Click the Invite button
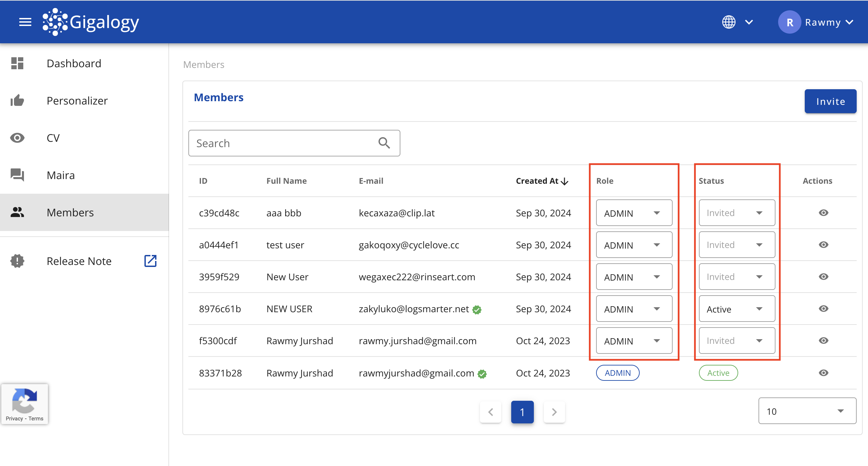Viewport: 868px width, 466px height. pos(830,101)
